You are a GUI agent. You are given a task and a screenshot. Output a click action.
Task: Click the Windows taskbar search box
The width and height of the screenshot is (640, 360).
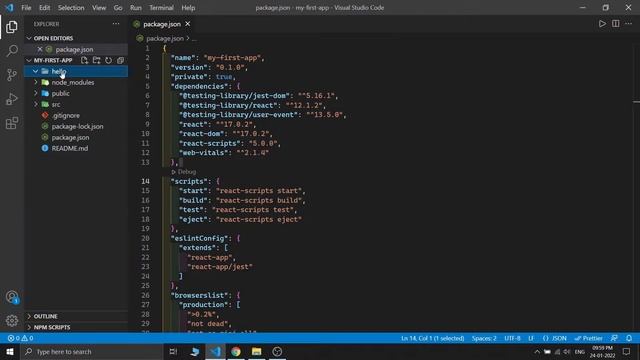[92, 351]
